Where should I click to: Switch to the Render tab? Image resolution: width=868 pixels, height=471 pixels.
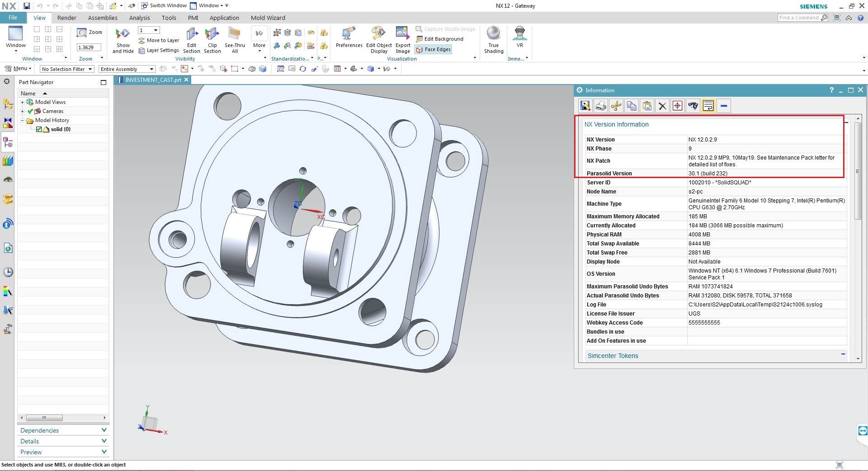tap(67, 18)
